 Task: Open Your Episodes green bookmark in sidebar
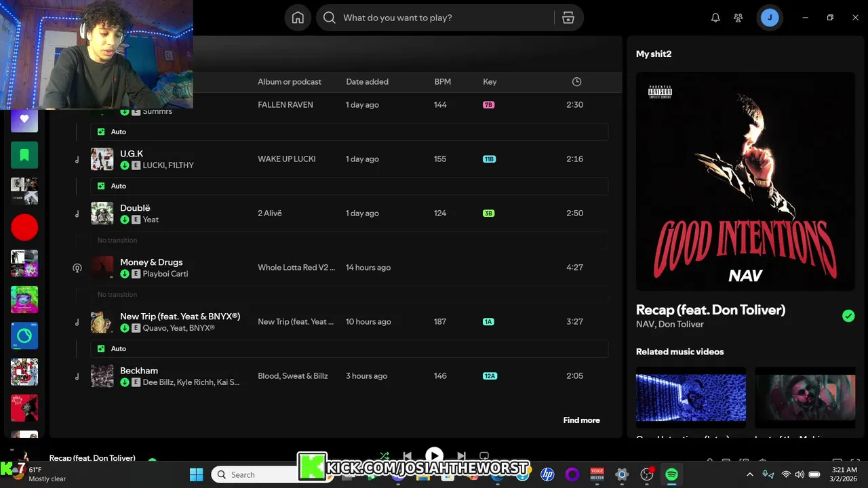tap(24, 155)
